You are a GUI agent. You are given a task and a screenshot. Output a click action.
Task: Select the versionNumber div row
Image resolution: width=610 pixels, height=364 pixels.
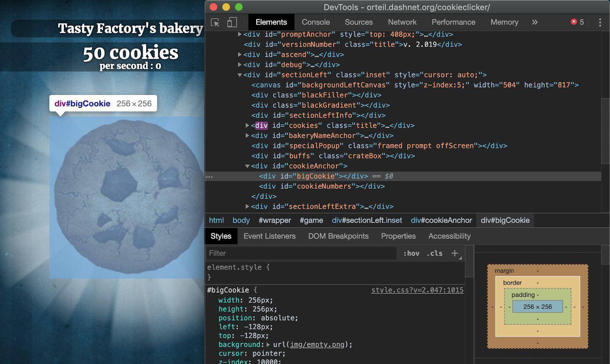tap(353, 45)
